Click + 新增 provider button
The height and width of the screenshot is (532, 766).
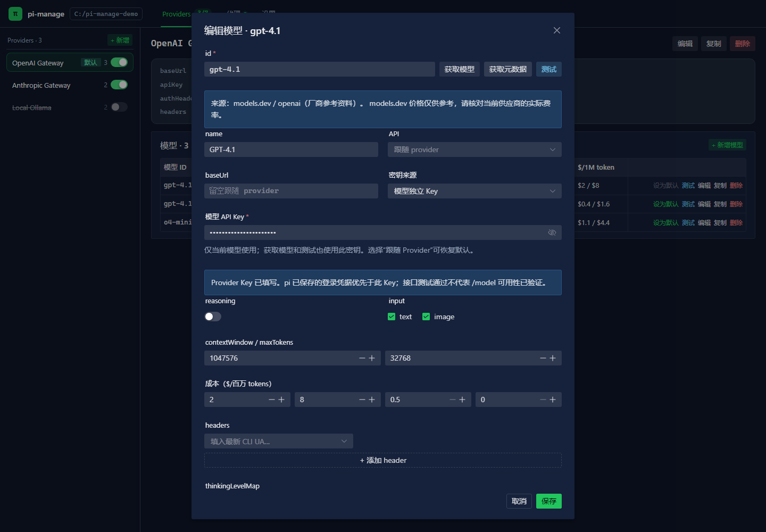pyautogui.click(x=120, y=40)
